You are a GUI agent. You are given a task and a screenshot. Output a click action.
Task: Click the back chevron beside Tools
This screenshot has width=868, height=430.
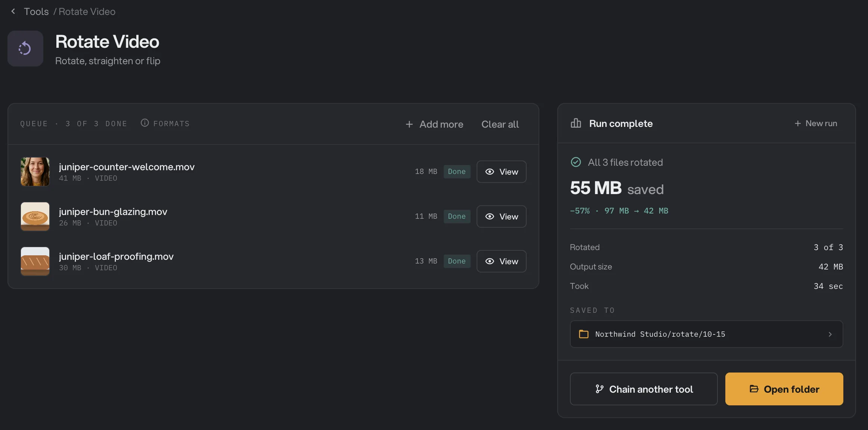point(13,12)
